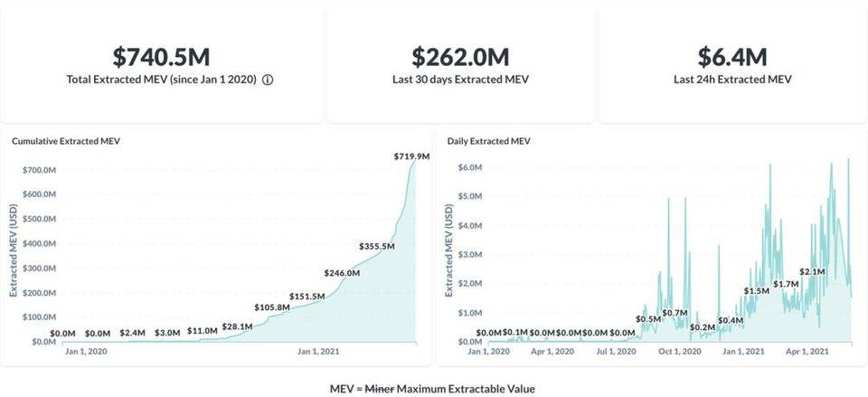Click the $262.0M last 30 days figure
Viewport: 868px width, 397px height.
(460, 56)
